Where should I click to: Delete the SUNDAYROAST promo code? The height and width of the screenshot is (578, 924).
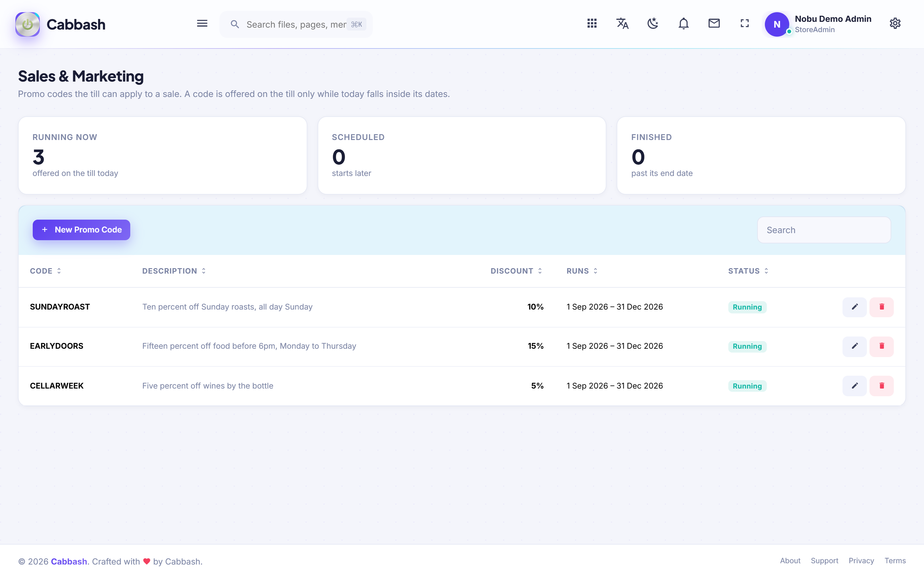pyautogui.click(x=882, y=307)
